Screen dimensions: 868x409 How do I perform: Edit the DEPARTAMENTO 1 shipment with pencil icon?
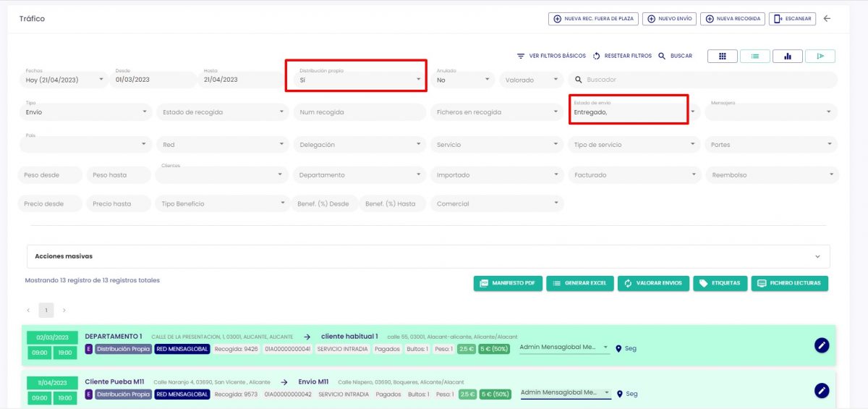click(821, 345)
